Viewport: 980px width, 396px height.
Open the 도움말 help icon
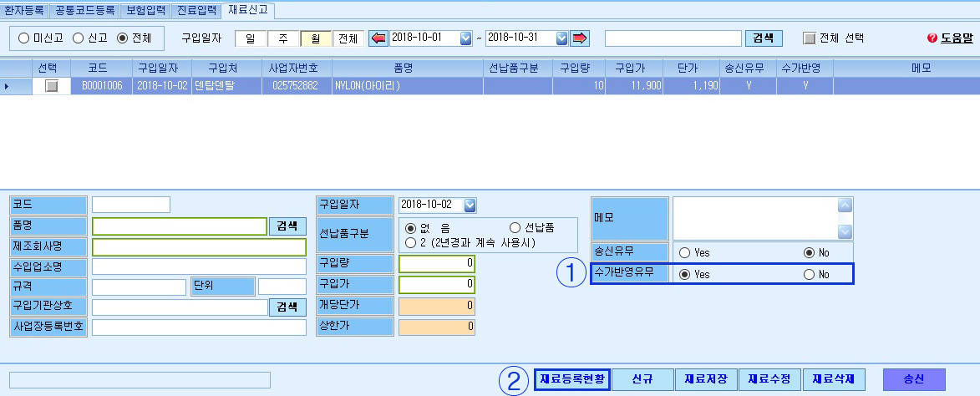point(932,38)
